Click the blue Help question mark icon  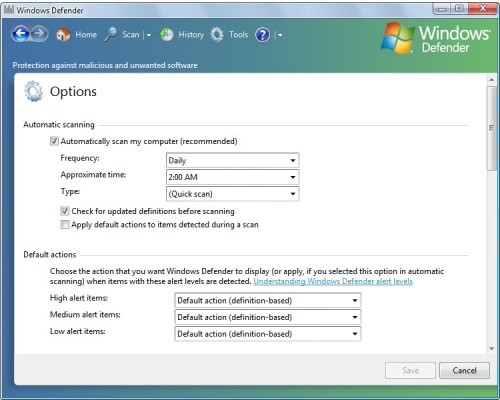point(263,34)
